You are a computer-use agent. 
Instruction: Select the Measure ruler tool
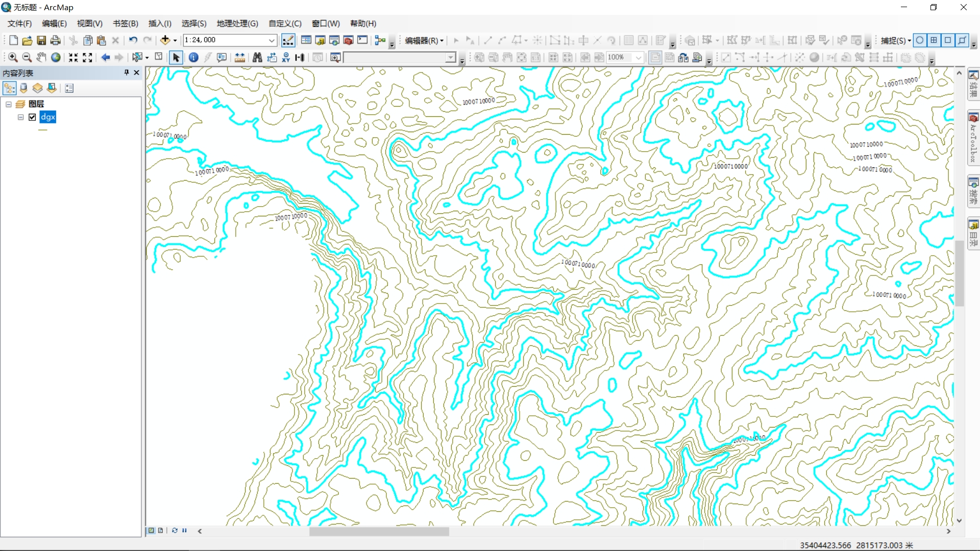(x=239, y=58)
